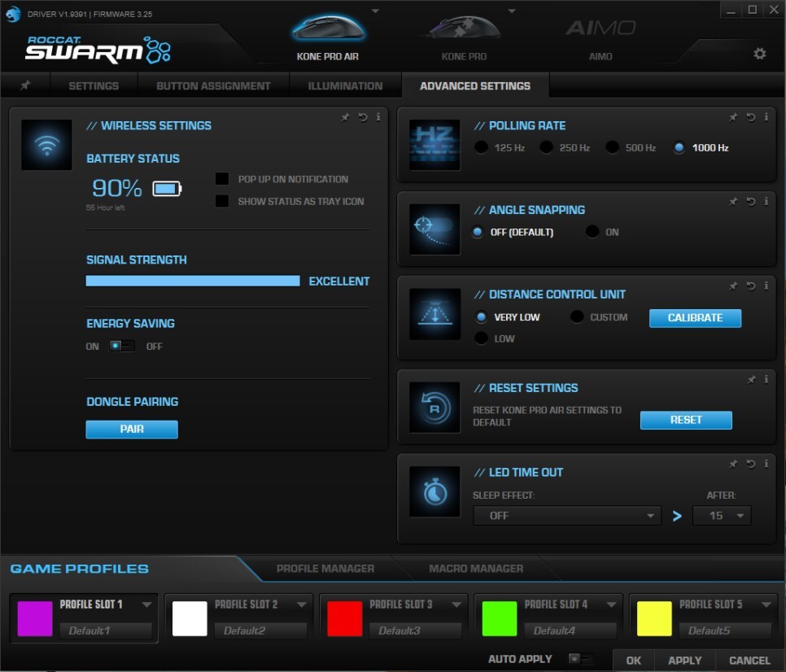Click the Pair dongle button
This screenshot has width=786, height=672.
[x=132, y=429]
